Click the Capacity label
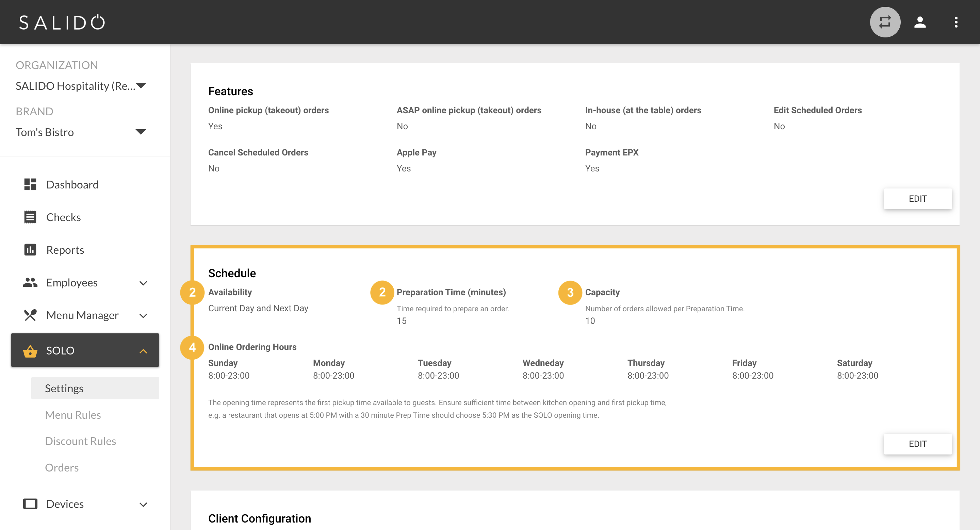 602,292
